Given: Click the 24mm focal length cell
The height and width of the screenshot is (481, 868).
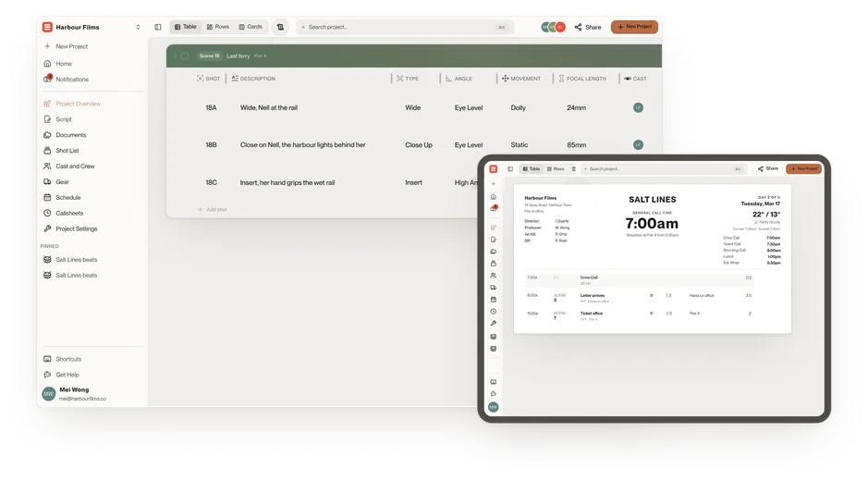Looking at the screenshot, I should (x=576, y=108).
